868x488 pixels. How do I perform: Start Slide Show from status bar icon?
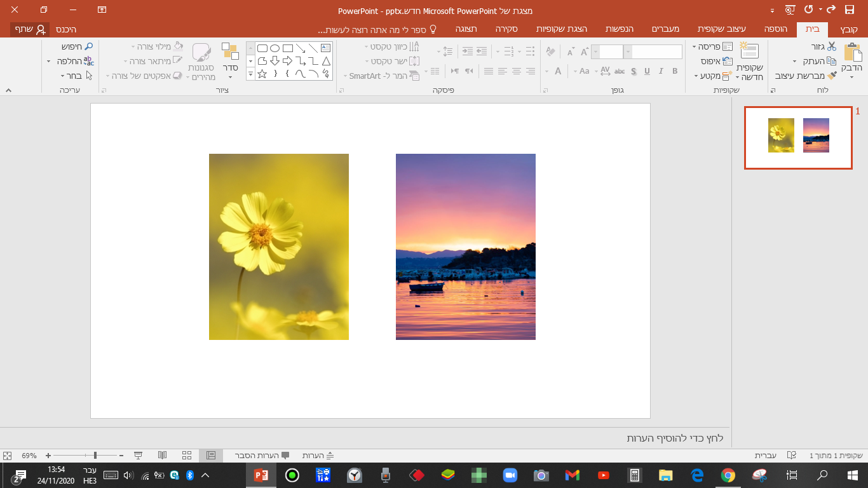coord(138,456)
